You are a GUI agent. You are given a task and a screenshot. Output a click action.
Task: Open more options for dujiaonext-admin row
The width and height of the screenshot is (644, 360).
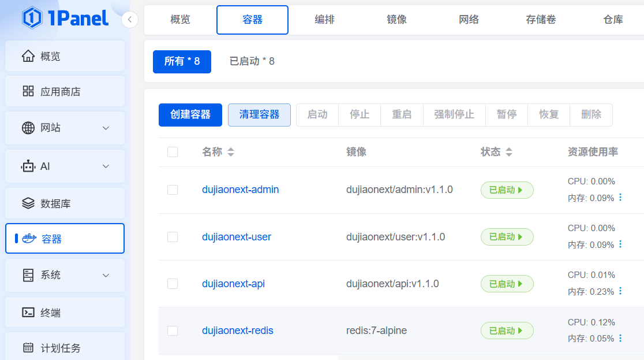click(620, 198)
